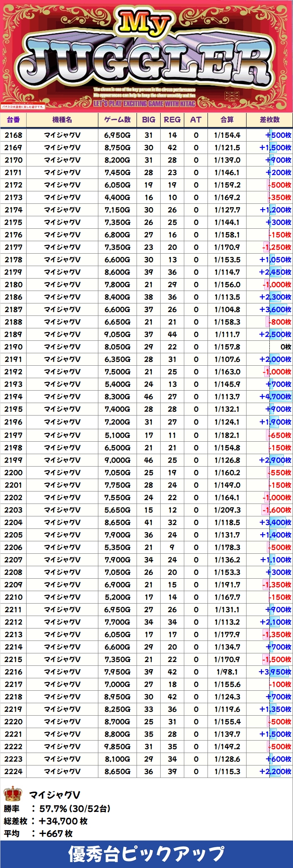Image resolution: width=293 pixels, height=868 pixels.
Task: Click the 勝率 57.7% (30/52台) line
Action: (57, 808)
